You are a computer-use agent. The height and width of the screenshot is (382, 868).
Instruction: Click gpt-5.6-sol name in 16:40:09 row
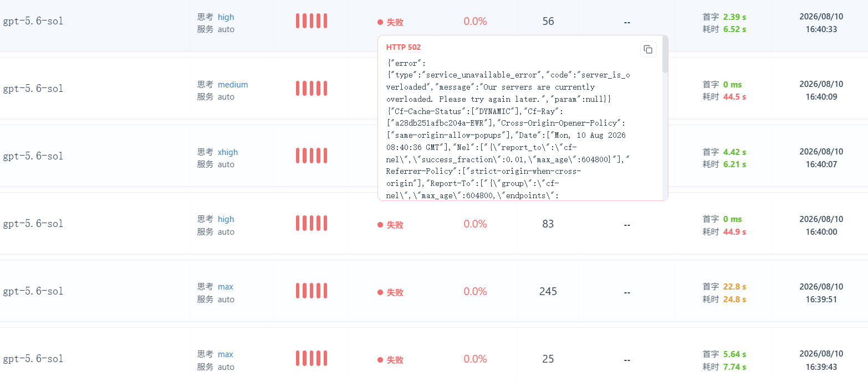pyautogui.click(x=33, y=89)
